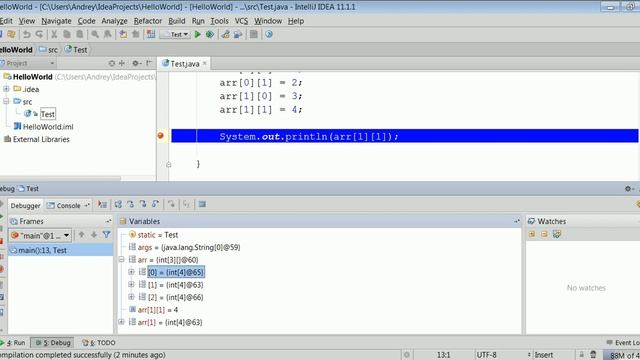
Task: Open the Refactor menu
Action: (148, 21)
